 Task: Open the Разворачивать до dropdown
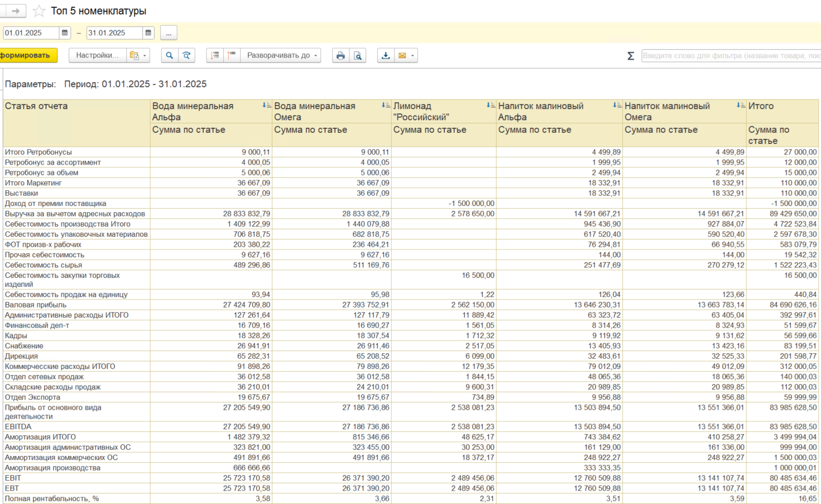pos(282,55)
